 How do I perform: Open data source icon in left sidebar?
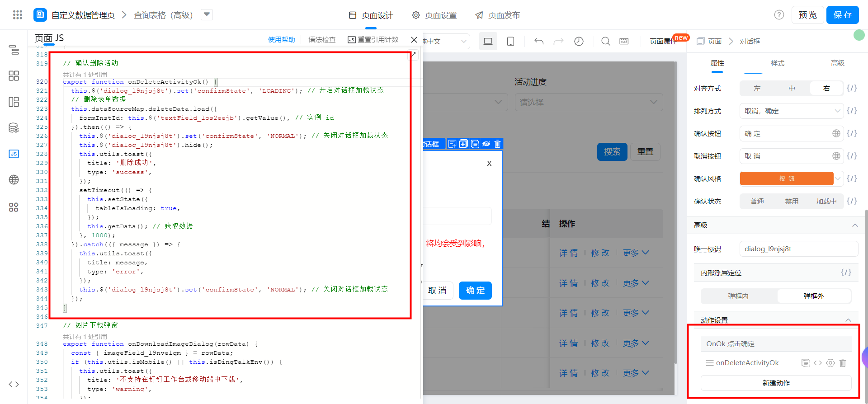[14, 128]
